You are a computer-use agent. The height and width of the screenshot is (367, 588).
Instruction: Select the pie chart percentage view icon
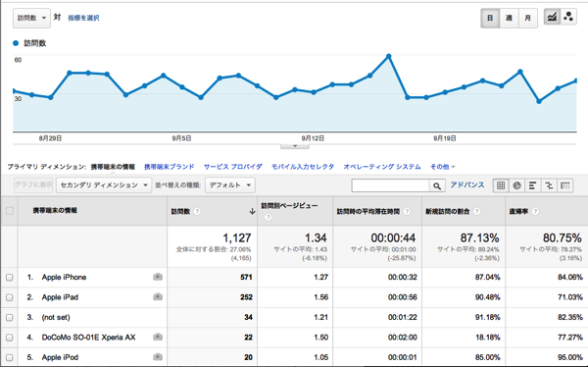tap(516, 185)
